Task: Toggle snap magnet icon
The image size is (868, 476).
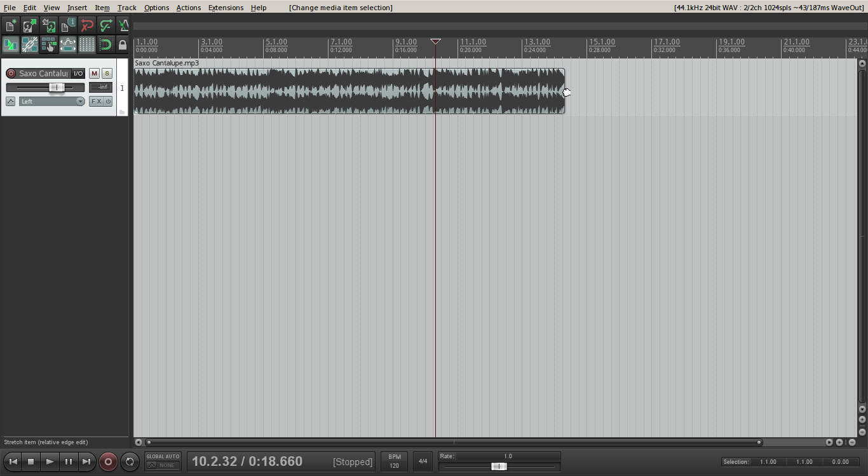Action: point(106,44)
